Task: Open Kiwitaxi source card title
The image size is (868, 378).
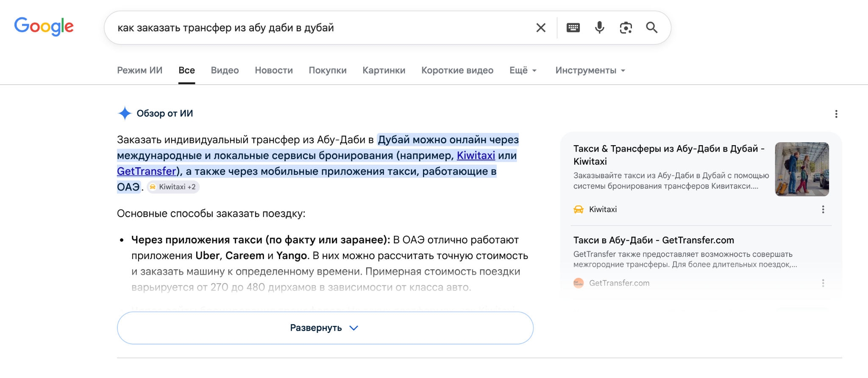Action: pyautogui.click(x=669, y=155)
